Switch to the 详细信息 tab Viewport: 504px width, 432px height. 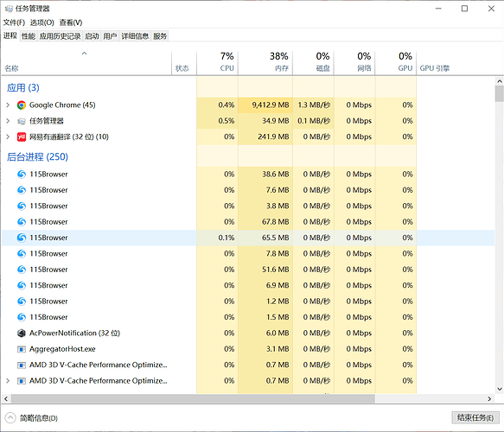click(x=135, y=36)
